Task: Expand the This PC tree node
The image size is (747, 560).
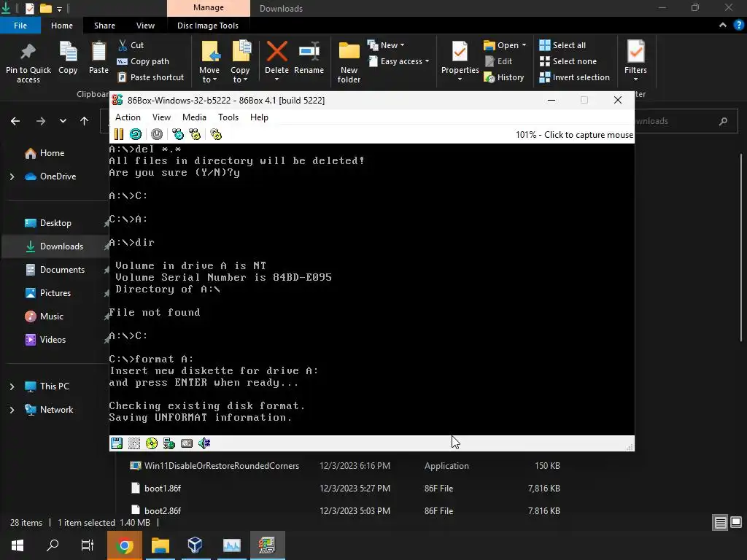Action: (x=12, y=386)
